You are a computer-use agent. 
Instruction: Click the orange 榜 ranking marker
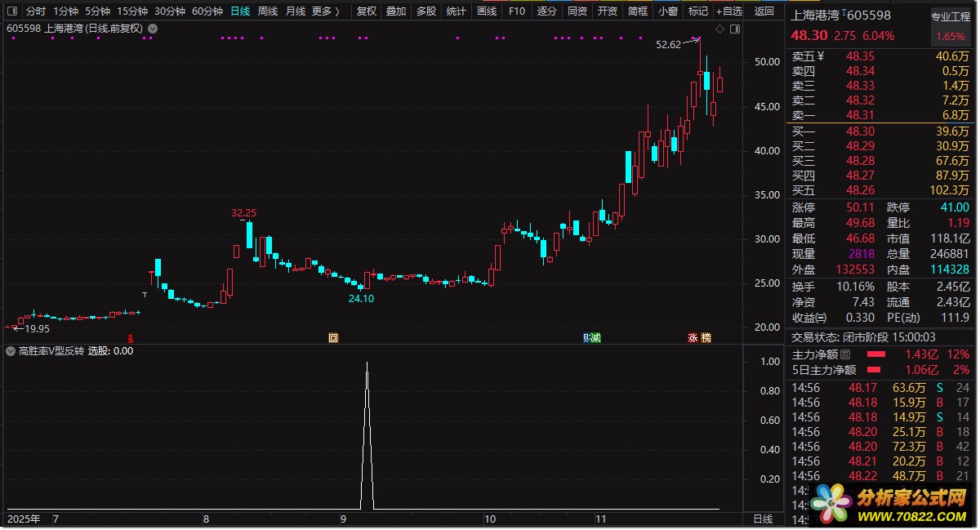706,338
